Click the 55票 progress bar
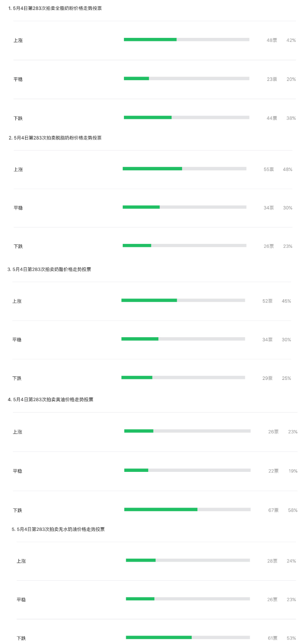Image resolution: width=306 pixels, height=644 pixels. coord(184,169)
